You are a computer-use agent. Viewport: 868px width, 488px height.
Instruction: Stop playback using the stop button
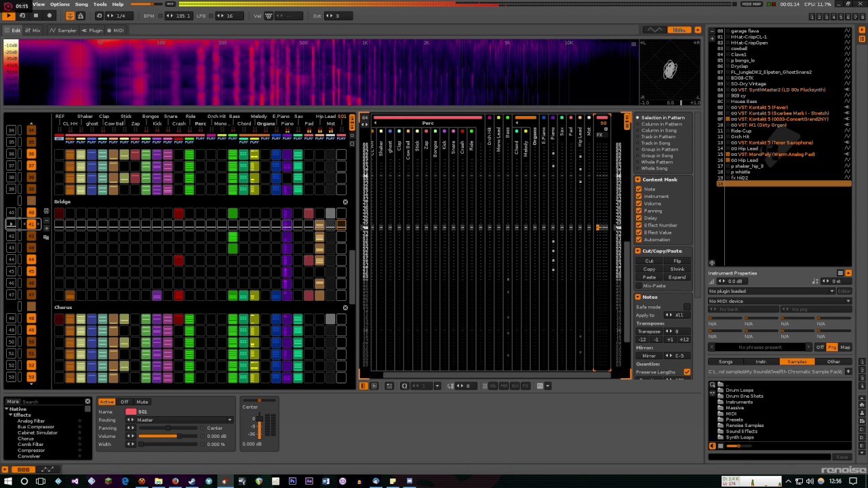click(36, 16)
